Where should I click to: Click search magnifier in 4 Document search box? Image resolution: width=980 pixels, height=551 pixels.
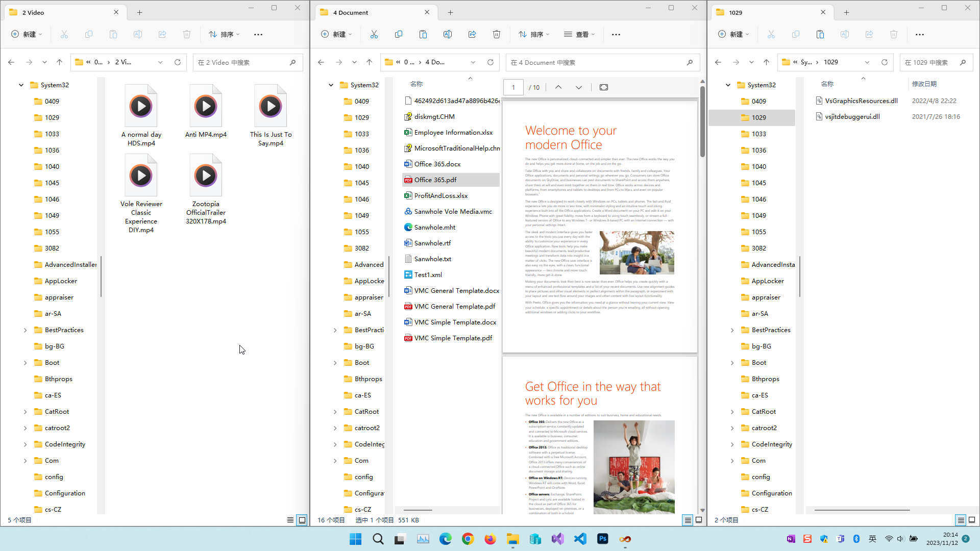coord(690,62)
